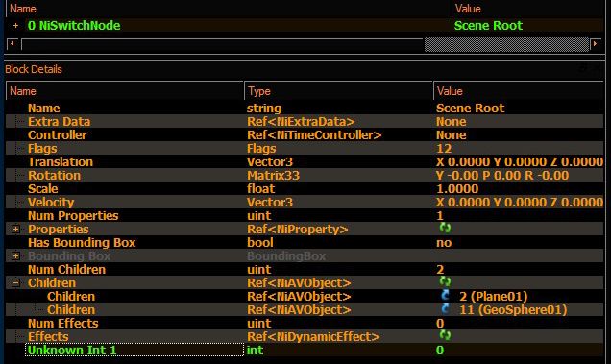Expand the 0 NiSwitchNode tree node

pyautogui.click(x=15, y=26)
